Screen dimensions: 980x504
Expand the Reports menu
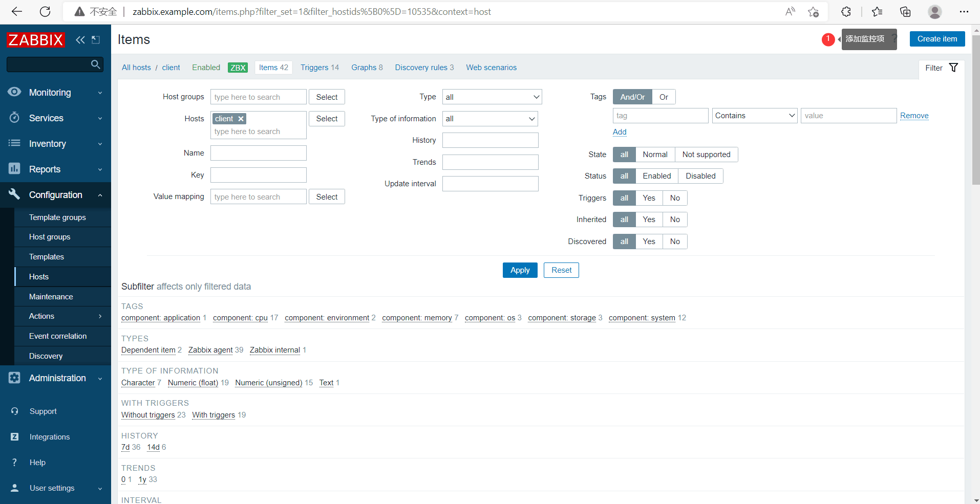point(100,169)
